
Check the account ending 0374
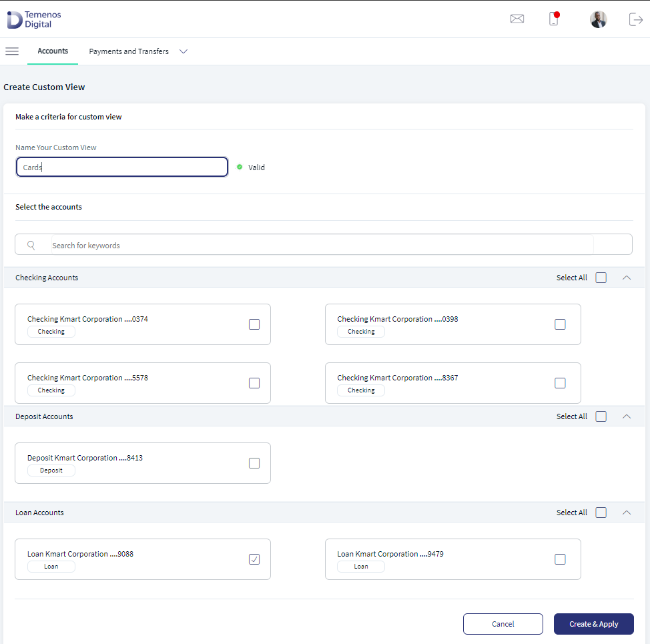point(254,324)
